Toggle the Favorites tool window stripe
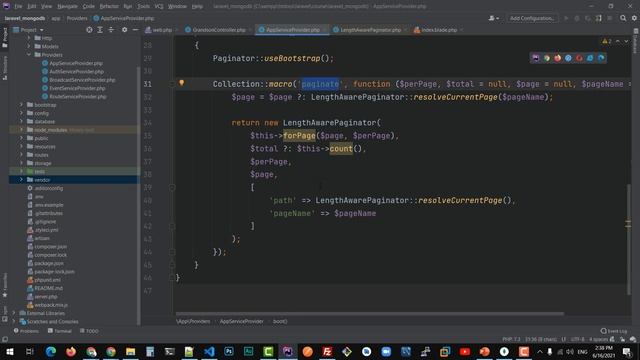Screen dimensions: 640x360 (5, 285)
